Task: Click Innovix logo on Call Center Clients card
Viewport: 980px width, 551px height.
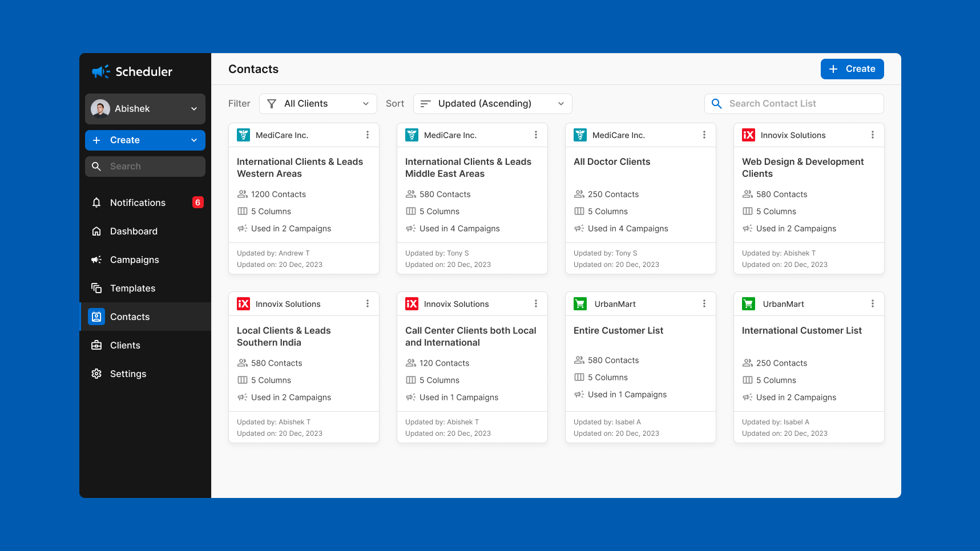Action: [x=412, y=304]
